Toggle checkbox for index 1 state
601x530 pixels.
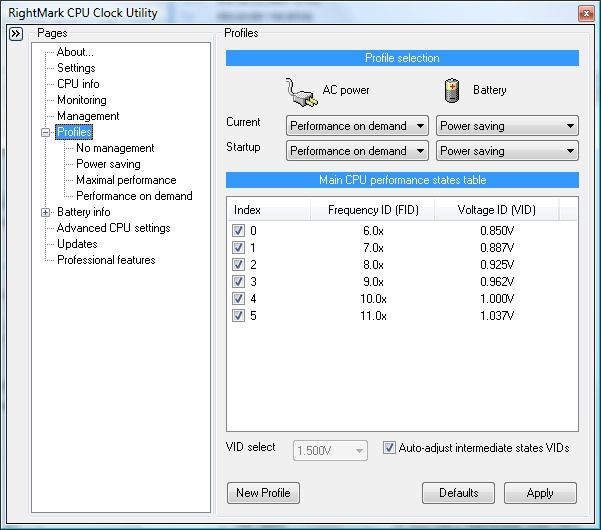238,247
